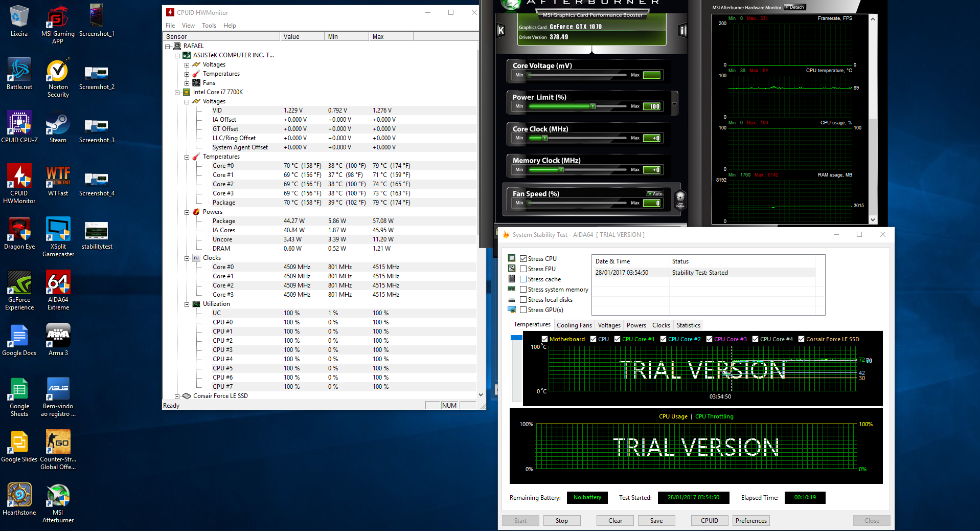Switch to Powers tab in AIDA64
Image resolution: width=980 pixels, height=531 pixels.
pyautogui.click(x=636, y=325)
